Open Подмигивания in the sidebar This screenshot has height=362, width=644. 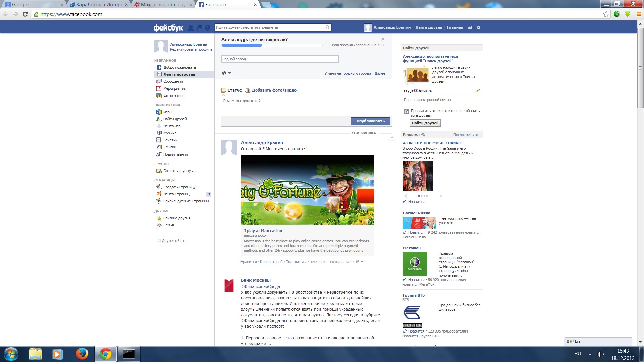click(175, 154)
